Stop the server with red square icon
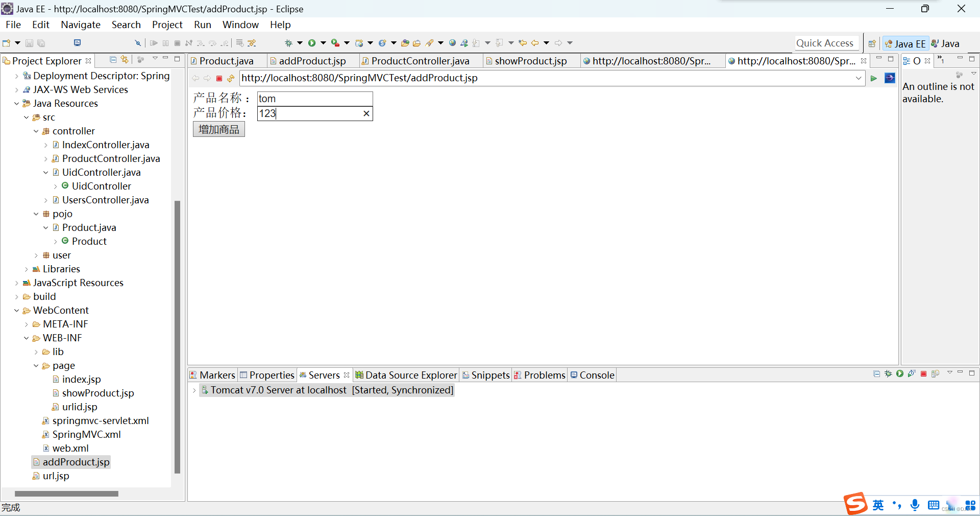The width and height of the screenshot is (980, 516). (x=923, y=374)
